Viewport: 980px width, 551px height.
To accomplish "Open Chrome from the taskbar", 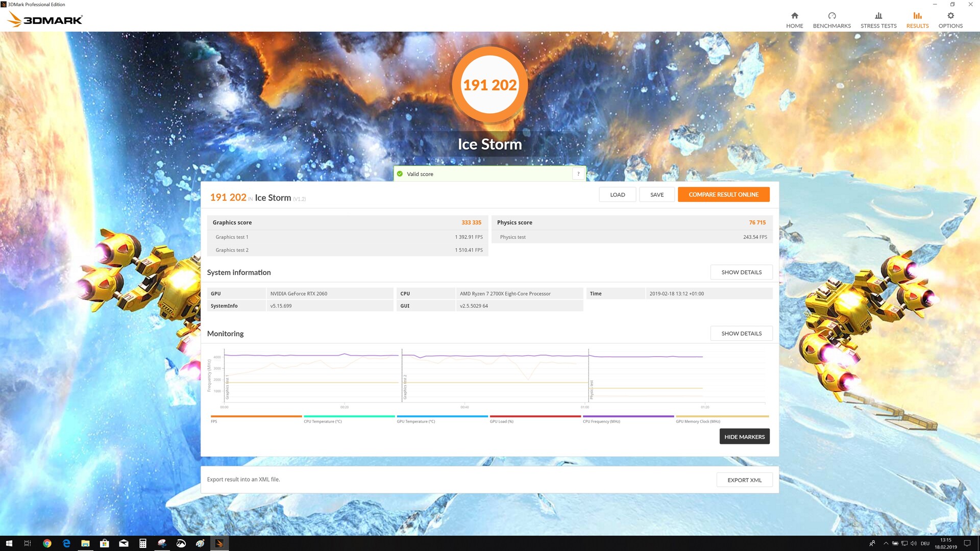I will (47, 543).
